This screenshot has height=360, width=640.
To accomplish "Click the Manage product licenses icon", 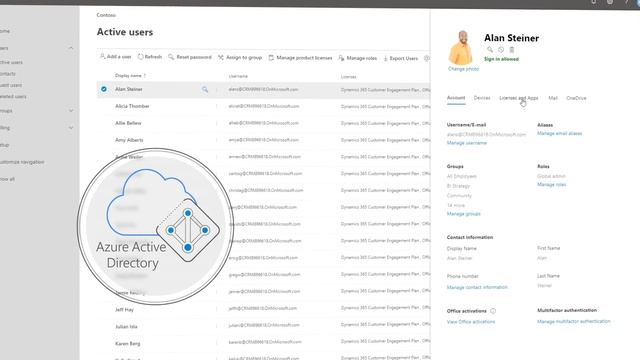I will point(271,58).
